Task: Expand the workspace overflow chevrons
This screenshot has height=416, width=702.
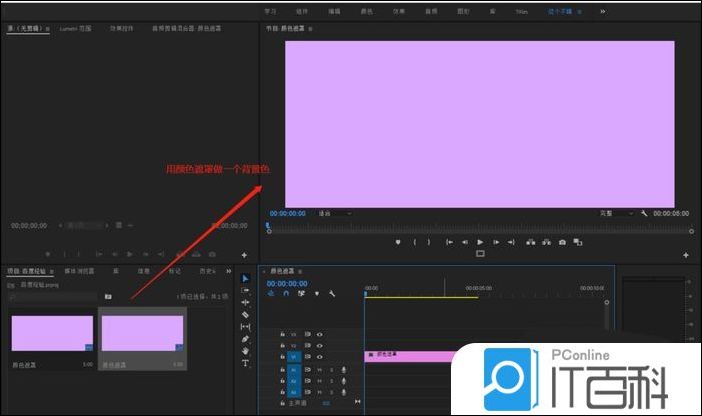Action: click(x=603, y=11)
